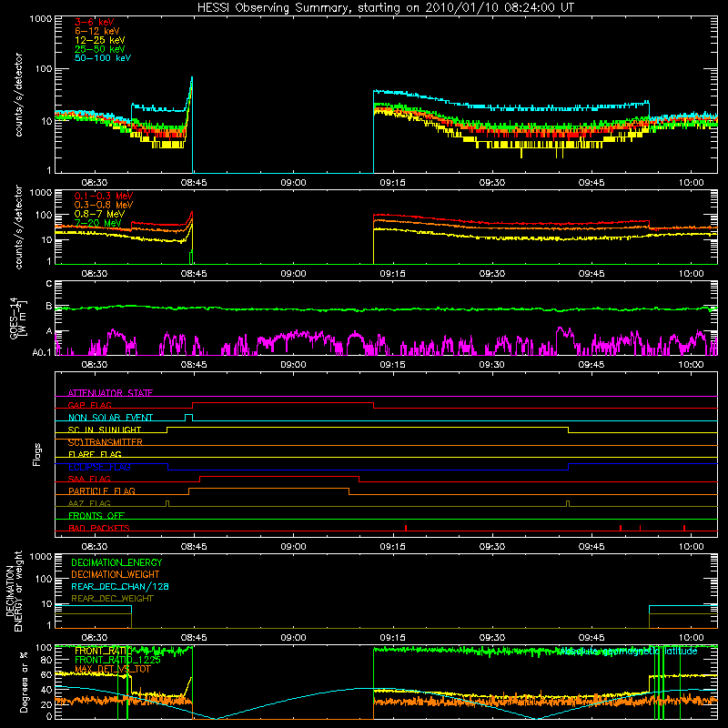Click the DECIMATION_WEIGHT legend label
This screenshot has width=728, height=728.
coord(116,574)
